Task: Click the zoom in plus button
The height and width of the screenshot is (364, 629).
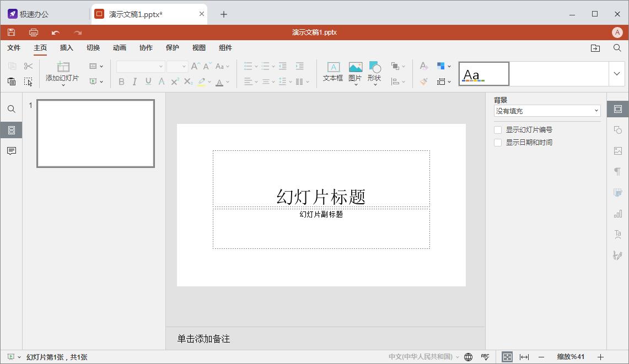Action: point(600,357)
